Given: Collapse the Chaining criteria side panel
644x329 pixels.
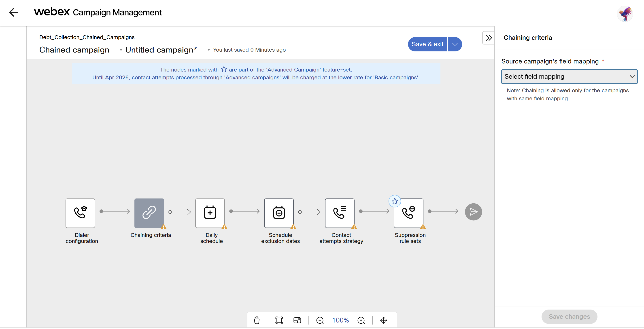Looking at the screenshot, I should tap(489, 38).
